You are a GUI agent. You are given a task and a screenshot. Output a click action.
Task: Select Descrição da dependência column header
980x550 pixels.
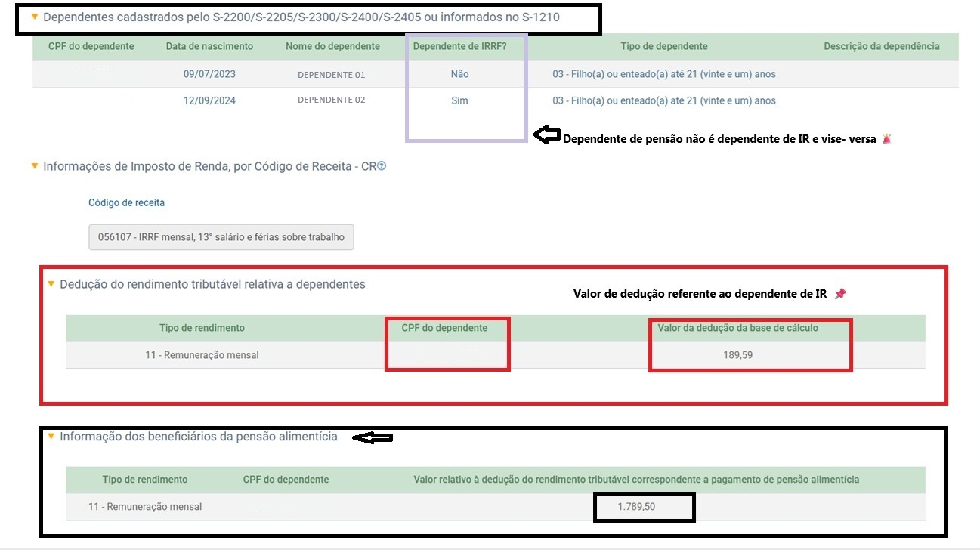(x=882, y=46)
